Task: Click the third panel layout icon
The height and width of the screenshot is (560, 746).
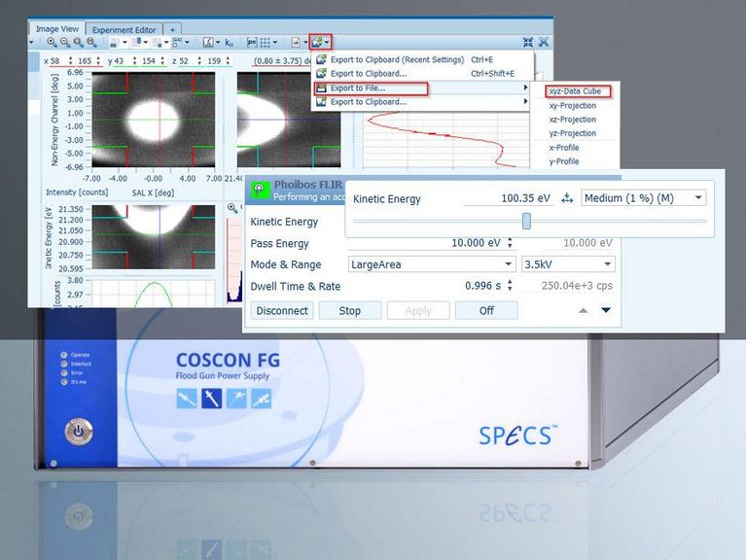Action: (x=157, y=43)
